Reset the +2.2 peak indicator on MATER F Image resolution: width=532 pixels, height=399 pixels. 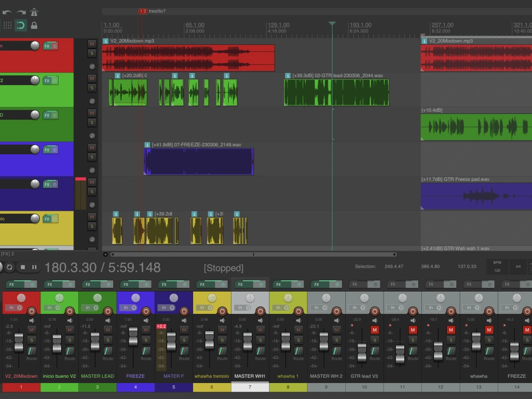coord(161,327)
